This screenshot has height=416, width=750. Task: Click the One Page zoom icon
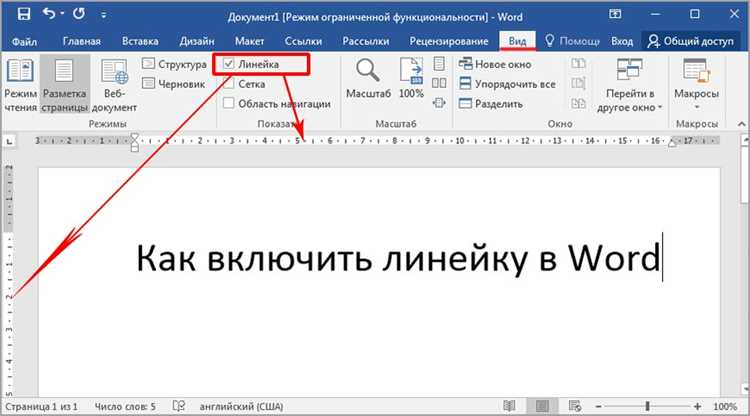pyautogui.click(x=439, y=64)
